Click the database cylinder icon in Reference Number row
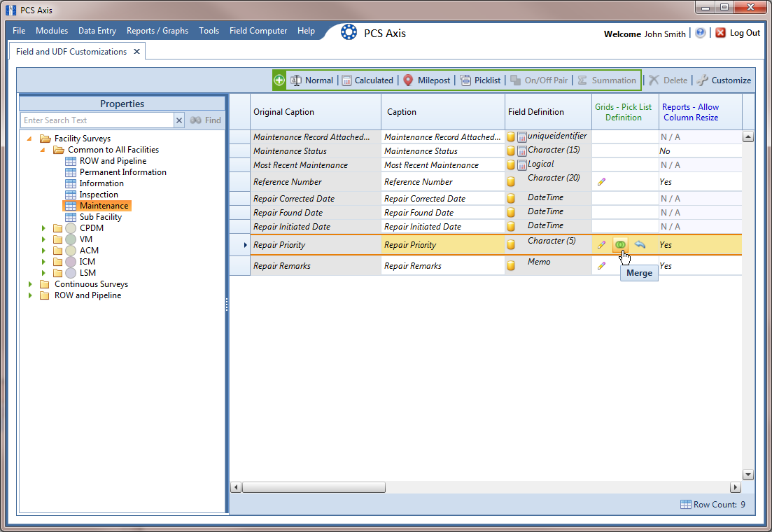The width and height of the screenshot is (772, 532). click(511, 182)
